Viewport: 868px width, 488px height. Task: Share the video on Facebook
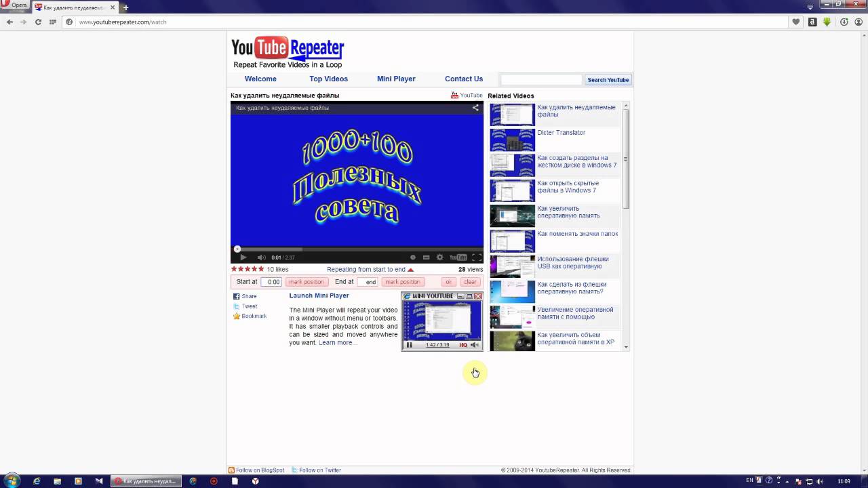pyautogui.click(x=245, y=296)
